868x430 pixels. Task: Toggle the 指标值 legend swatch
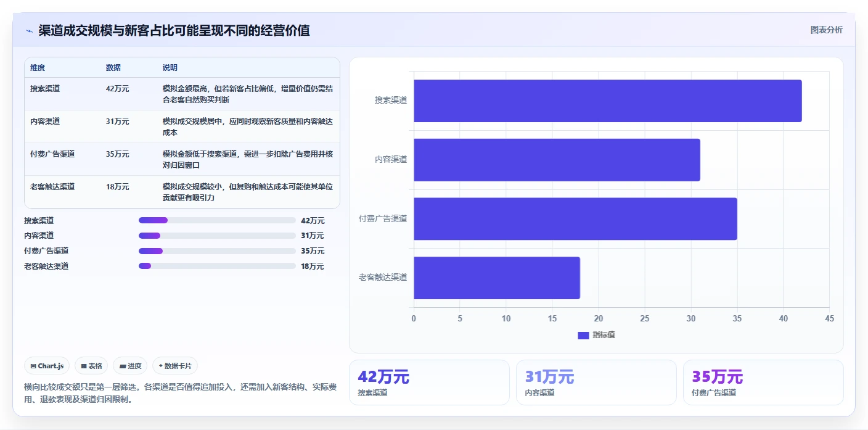click(x=583, y=335)
